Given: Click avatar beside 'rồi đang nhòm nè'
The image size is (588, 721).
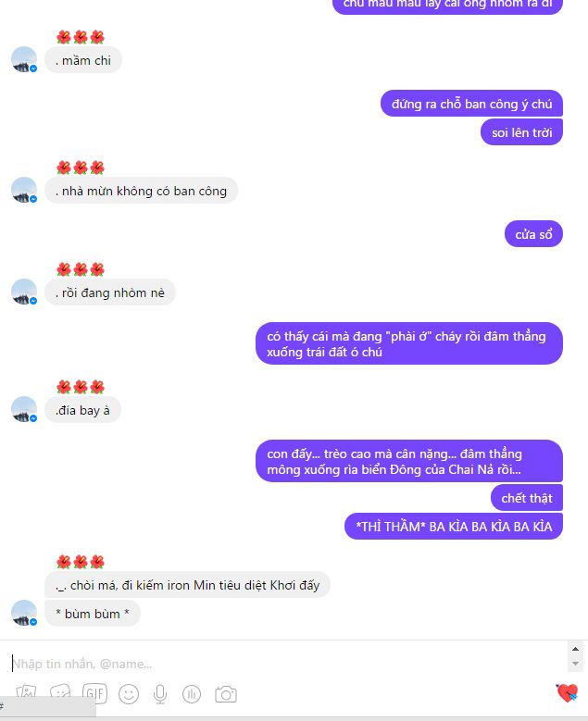Looking at the screenshot, I should 24,292.
